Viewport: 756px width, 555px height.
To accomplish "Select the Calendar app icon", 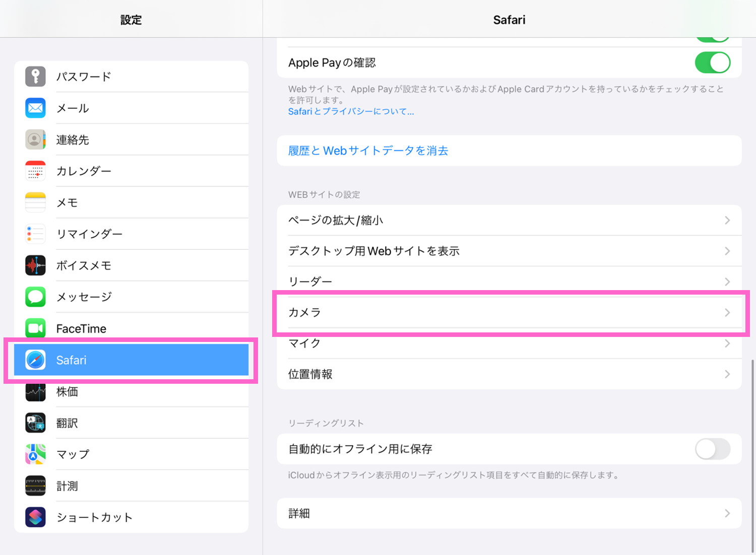I will (35, 171).
